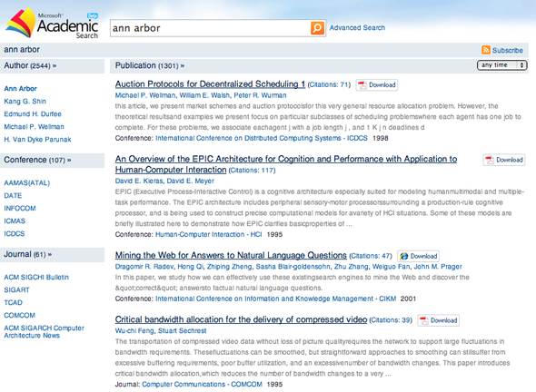The image size is (536, 392).
Task: Open author Wu-chi Feng
Action: pyautogui.click(x=134, y=331)
